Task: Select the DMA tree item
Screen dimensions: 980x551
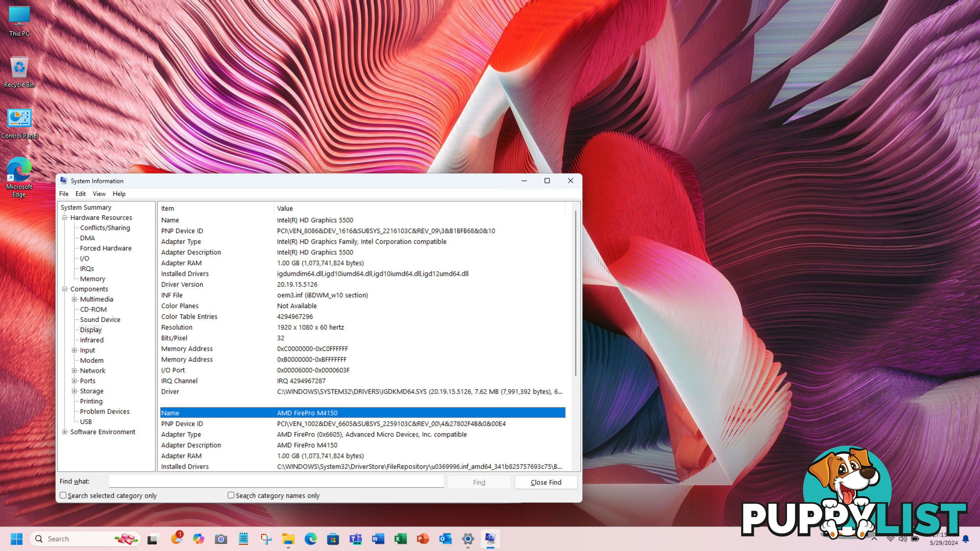Action: (x=88, y=238)
